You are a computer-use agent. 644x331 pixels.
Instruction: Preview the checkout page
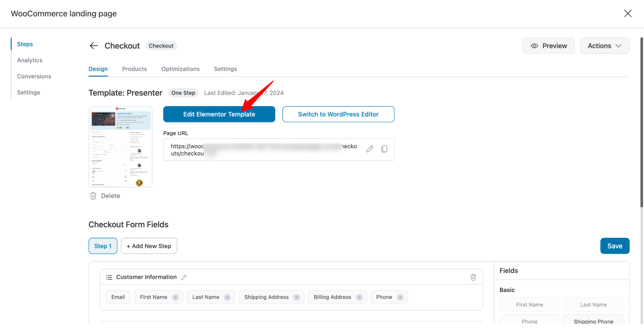point(548,45)
